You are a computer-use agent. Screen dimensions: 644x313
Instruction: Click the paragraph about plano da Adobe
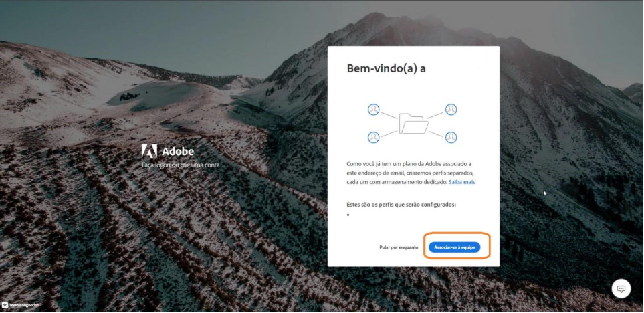click(x=411, y=173)
